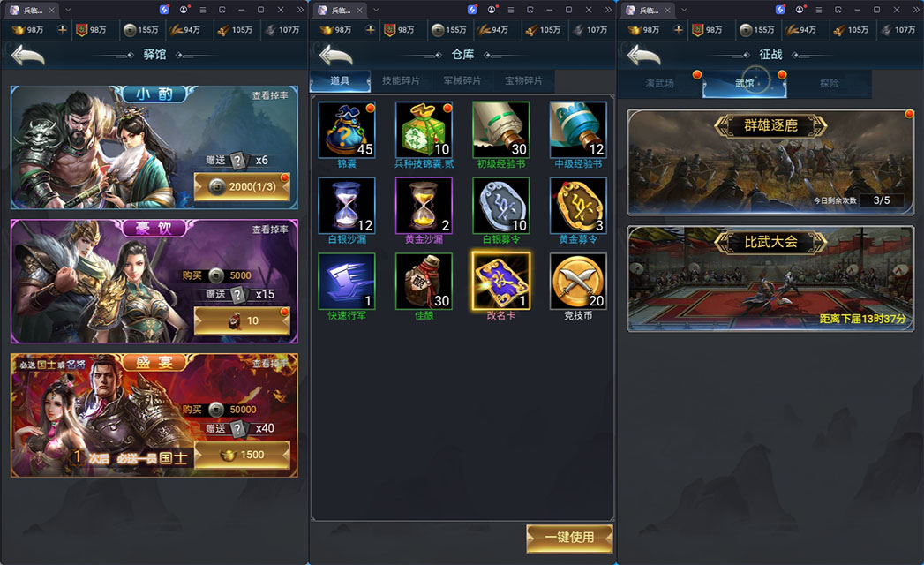This screenshot has height=565, width=924.
Task: Select the 黄金沙漏 hourglass item
Action: (424, 206)
